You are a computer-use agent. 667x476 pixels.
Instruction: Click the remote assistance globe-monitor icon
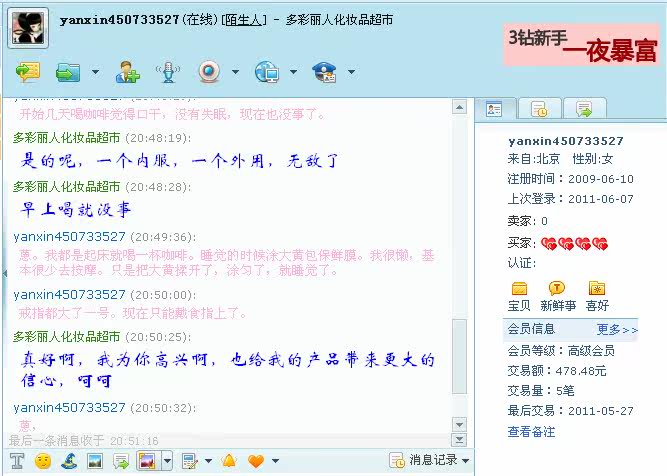267,71
